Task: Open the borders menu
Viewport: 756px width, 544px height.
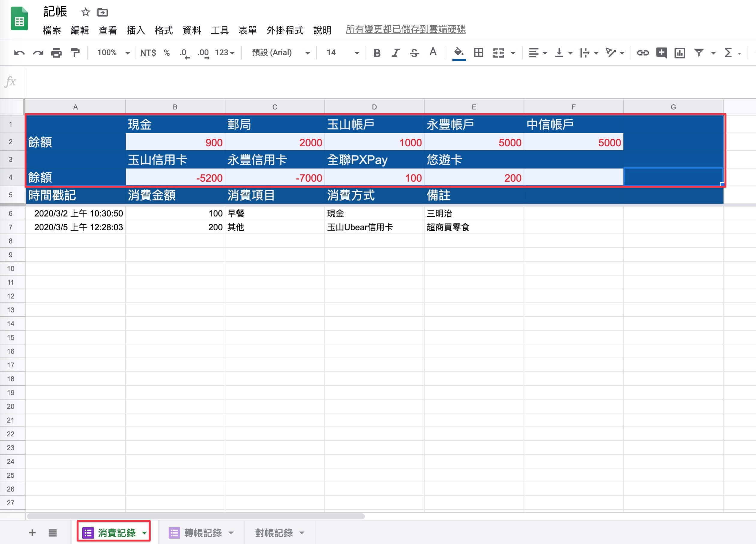Action: pos(479,53)
